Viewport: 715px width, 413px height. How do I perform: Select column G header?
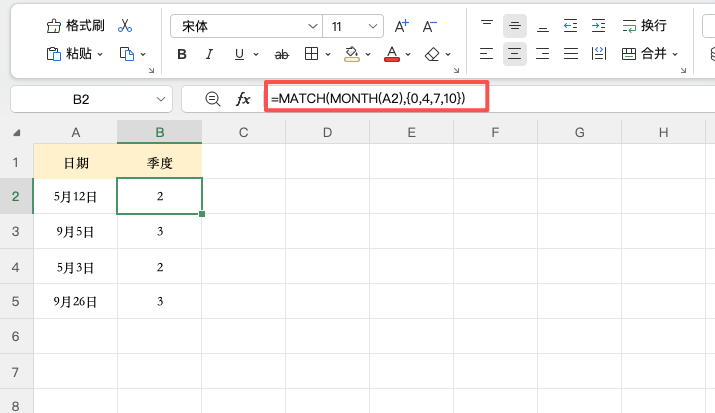point(579,132)
